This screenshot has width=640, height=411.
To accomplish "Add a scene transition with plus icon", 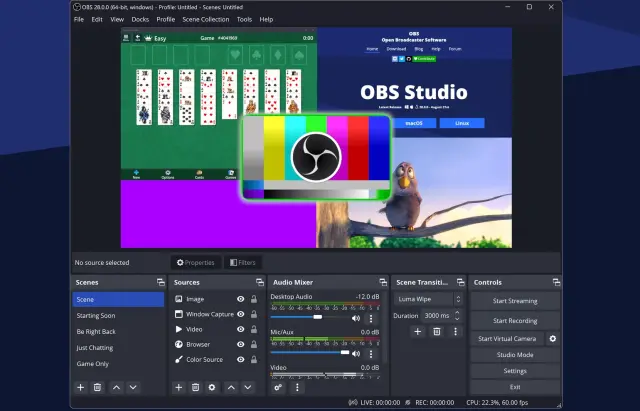I will (x=418, y=331).
